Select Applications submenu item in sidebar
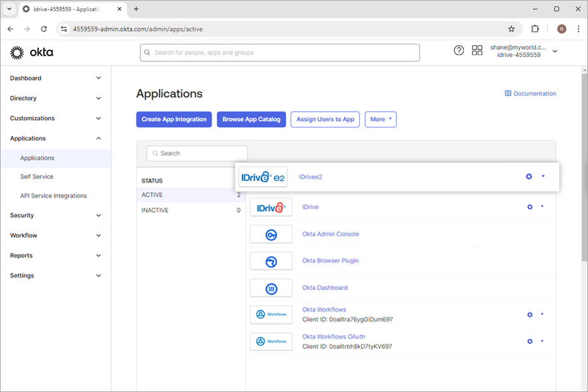This screenshot has height=392, width=588. click(56, 158)
